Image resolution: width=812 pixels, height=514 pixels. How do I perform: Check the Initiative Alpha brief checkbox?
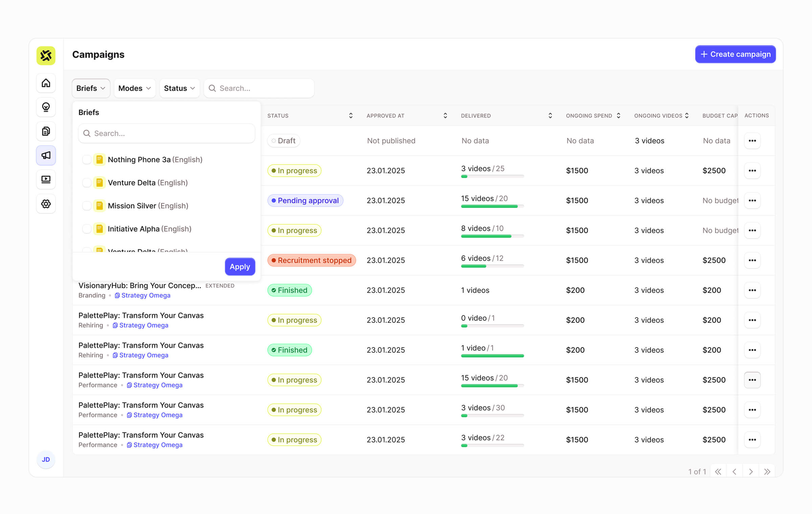[87, 229]
